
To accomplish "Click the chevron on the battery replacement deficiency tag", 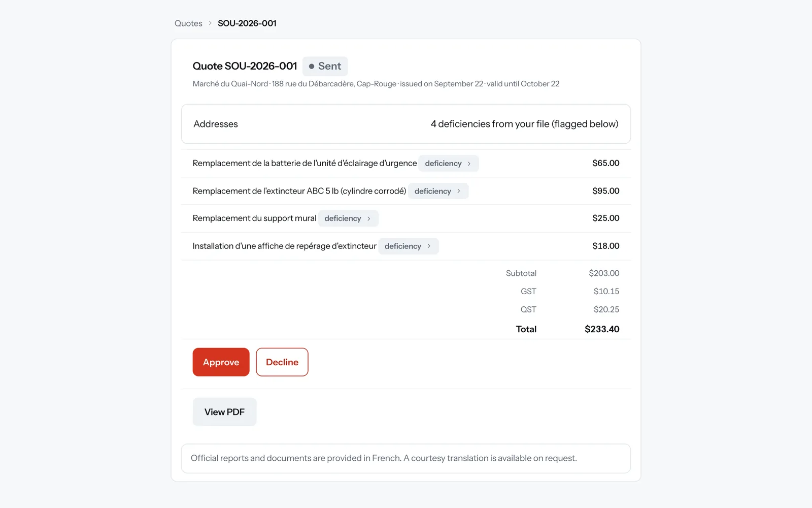I will tap(469, 164).
